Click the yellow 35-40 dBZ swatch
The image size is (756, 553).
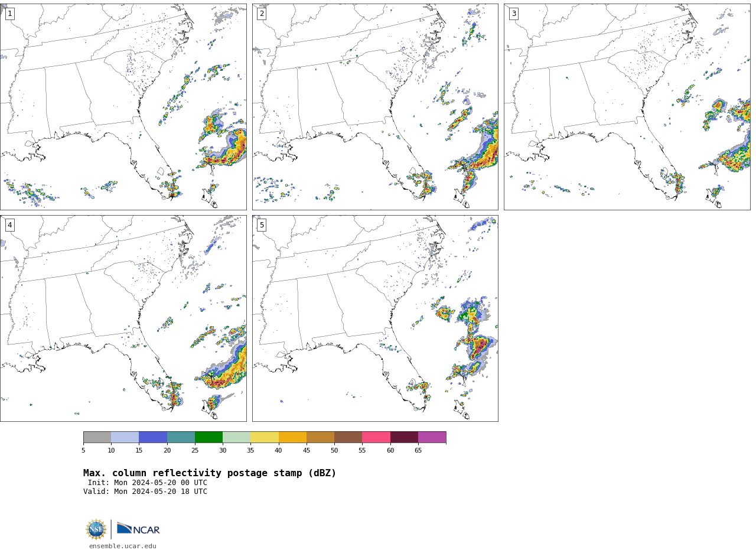265,437
